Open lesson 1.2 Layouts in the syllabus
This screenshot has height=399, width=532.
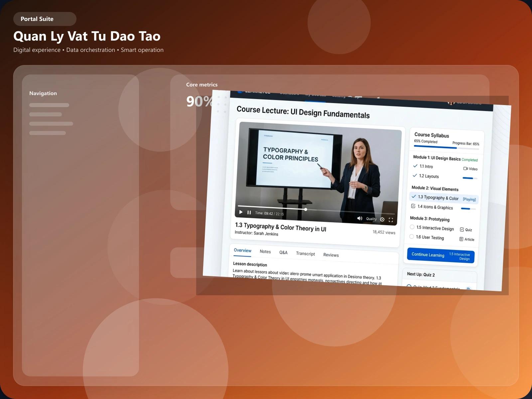(429, 176)
